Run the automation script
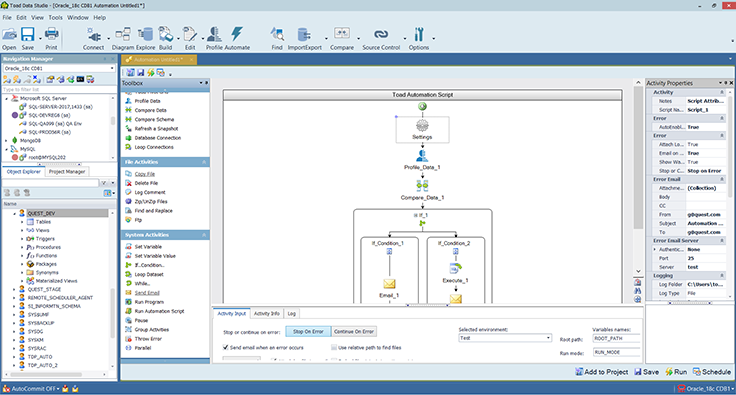Screen dimensions: 736x395 (676, 372)
